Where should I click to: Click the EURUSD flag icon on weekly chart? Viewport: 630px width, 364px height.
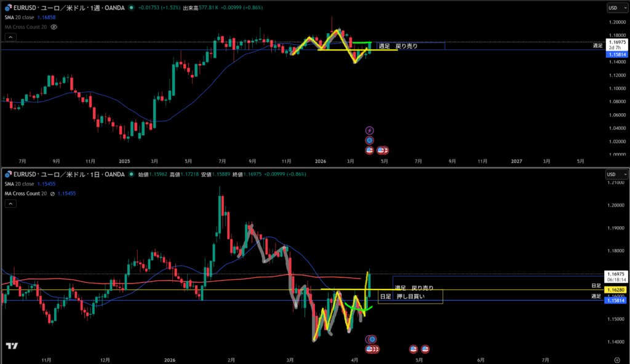pyautogui.click(x=6, y=7)
